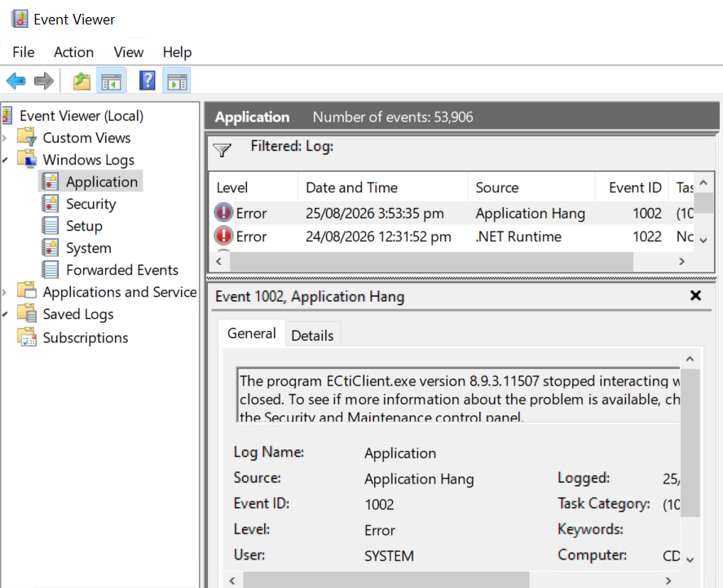Click the filter funnel icon

[x=223, y=150]
